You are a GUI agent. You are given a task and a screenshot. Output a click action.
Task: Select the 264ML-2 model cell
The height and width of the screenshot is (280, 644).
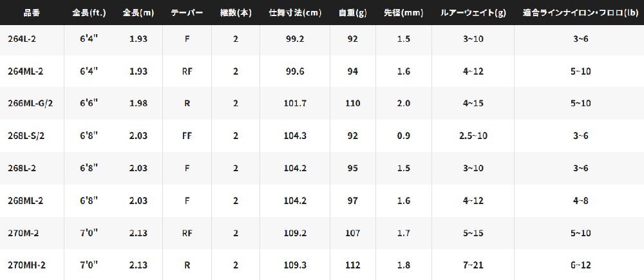(26, 71)
